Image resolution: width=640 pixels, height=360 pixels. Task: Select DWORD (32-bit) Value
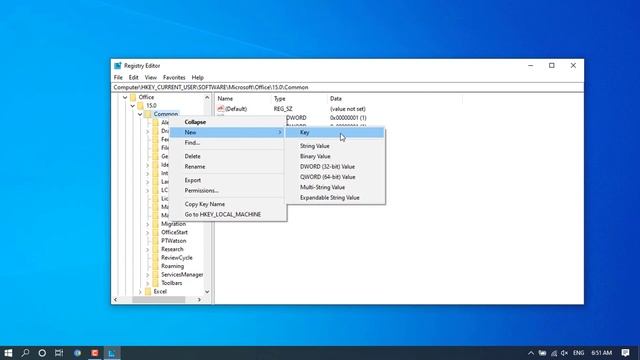pos(335,167)
